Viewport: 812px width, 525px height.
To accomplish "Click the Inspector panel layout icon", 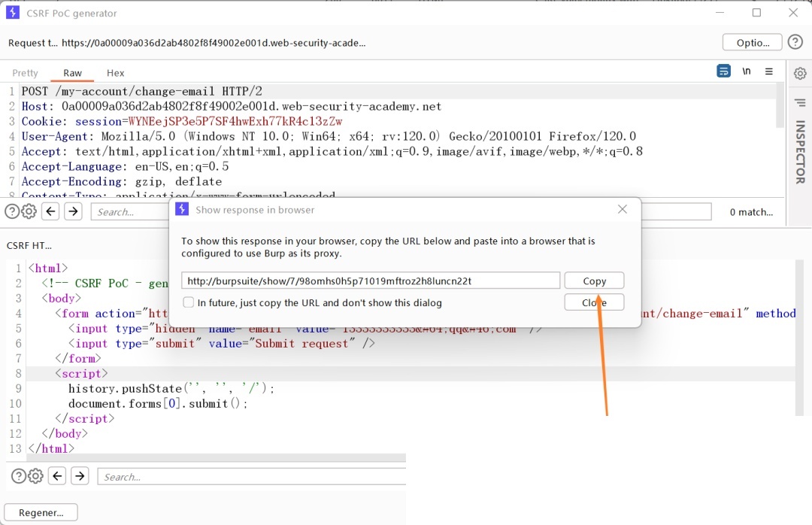I will [800, 102].
